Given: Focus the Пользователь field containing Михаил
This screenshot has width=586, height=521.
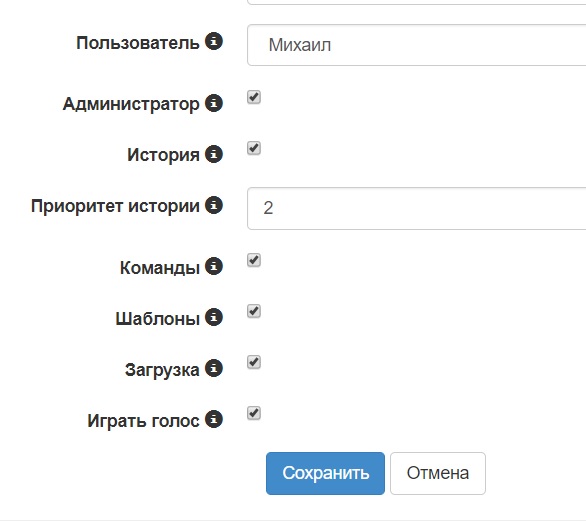Looking at the screenshot, I should tap(416, 45).
